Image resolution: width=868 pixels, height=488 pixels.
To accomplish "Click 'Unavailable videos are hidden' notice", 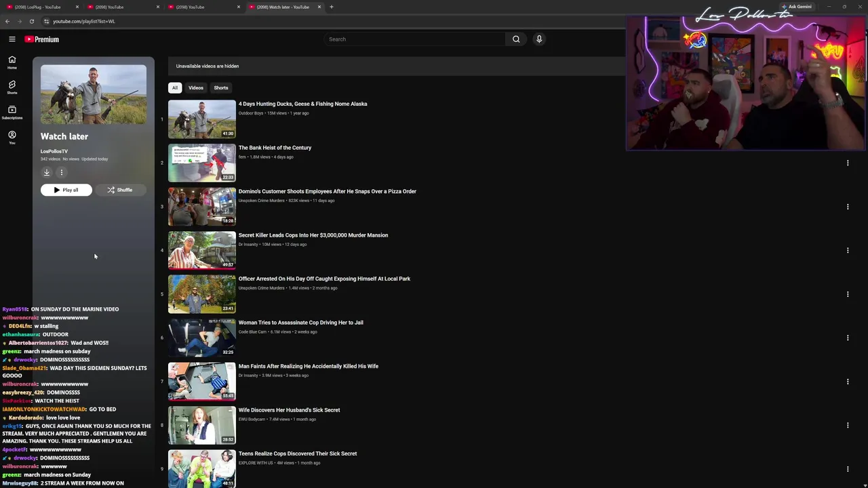I will pos(208,66).
